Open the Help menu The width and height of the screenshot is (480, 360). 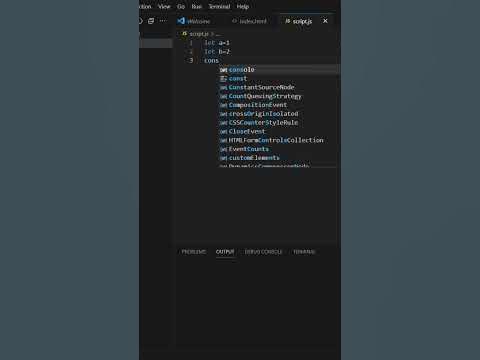click(243, 6)
